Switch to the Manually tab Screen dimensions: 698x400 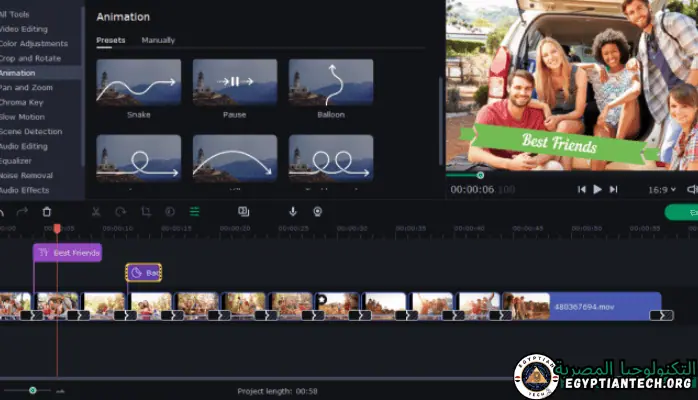pos(158,41)
